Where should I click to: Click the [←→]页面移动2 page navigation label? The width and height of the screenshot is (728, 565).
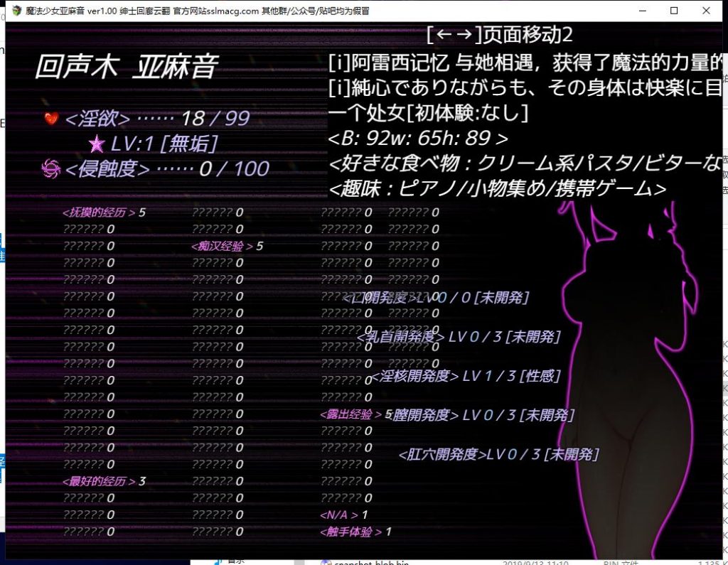pyautogui.click(x=499, y=34)
